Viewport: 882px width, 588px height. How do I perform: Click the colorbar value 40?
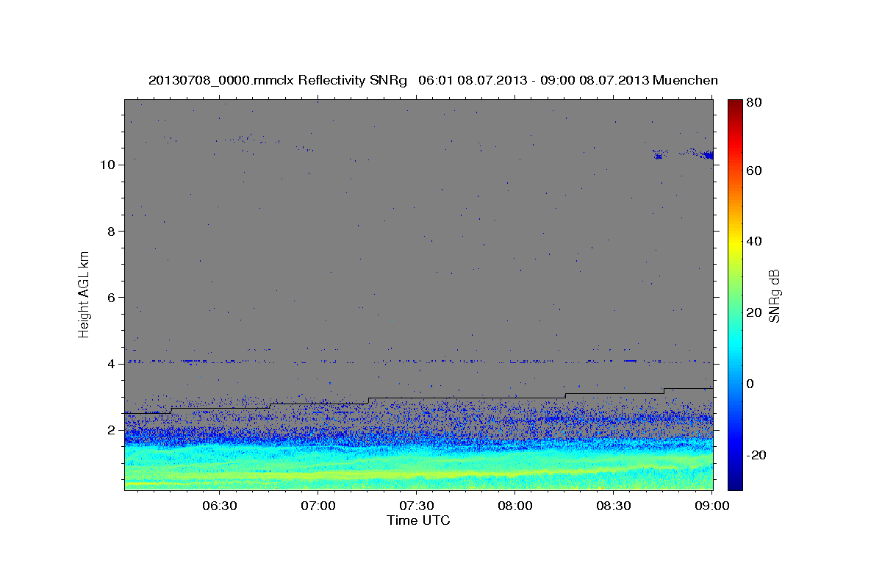click(754, 241)
